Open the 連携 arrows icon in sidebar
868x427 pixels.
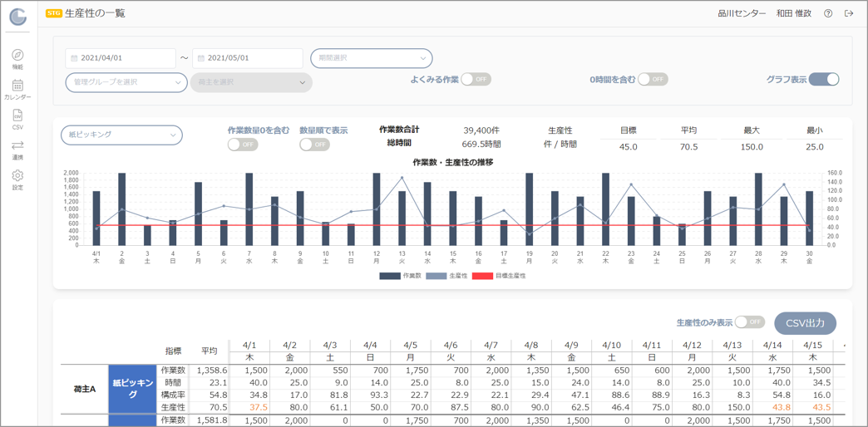pyautogui.click(x=17, y=146)
